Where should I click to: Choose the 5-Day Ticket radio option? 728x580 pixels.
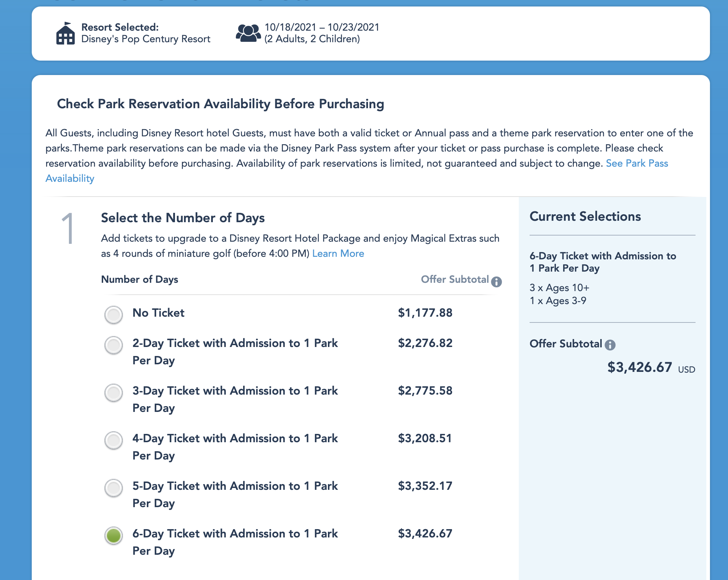[x=114, y=488]
